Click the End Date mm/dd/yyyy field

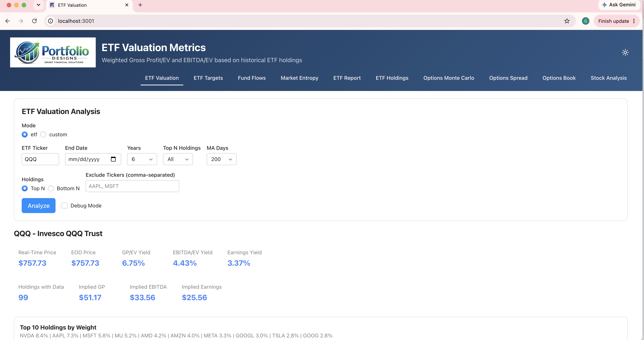[x=93, y=159]
